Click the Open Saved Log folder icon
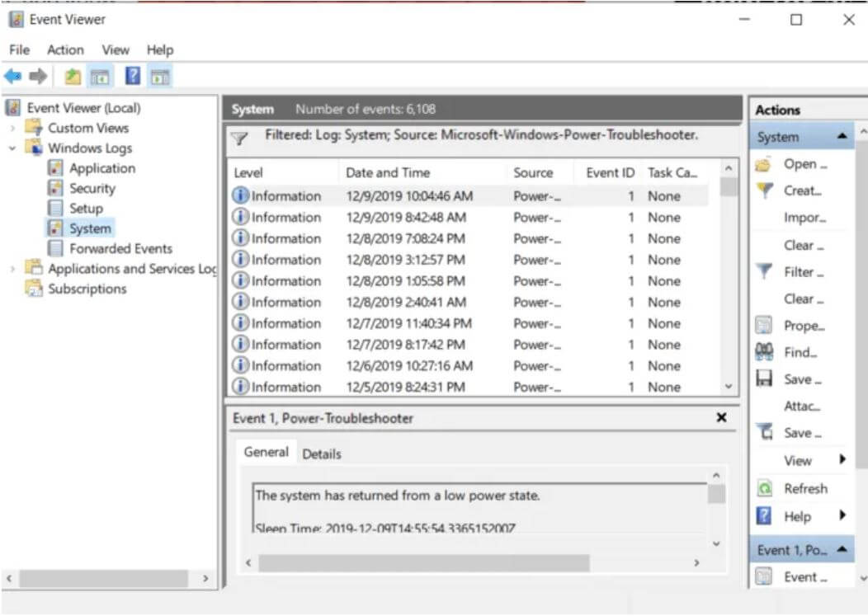 pos(764,164)
